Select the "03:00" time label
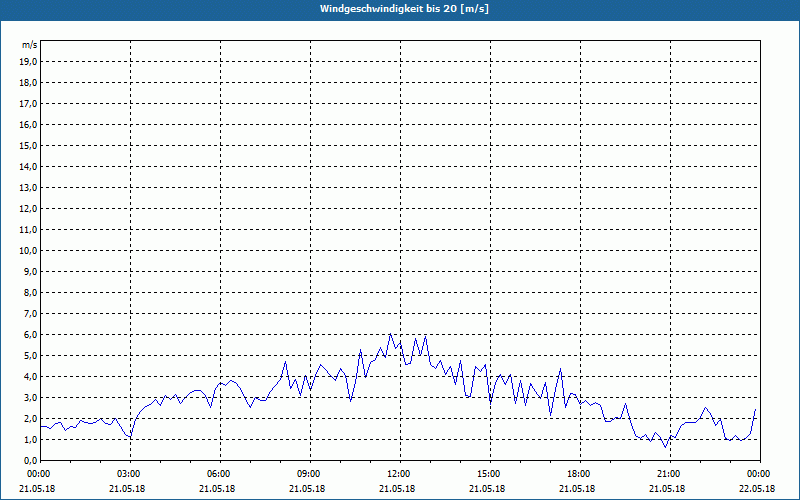Viewport: 800px width, 500px height. pyautogui.click(x=128, y=474)
